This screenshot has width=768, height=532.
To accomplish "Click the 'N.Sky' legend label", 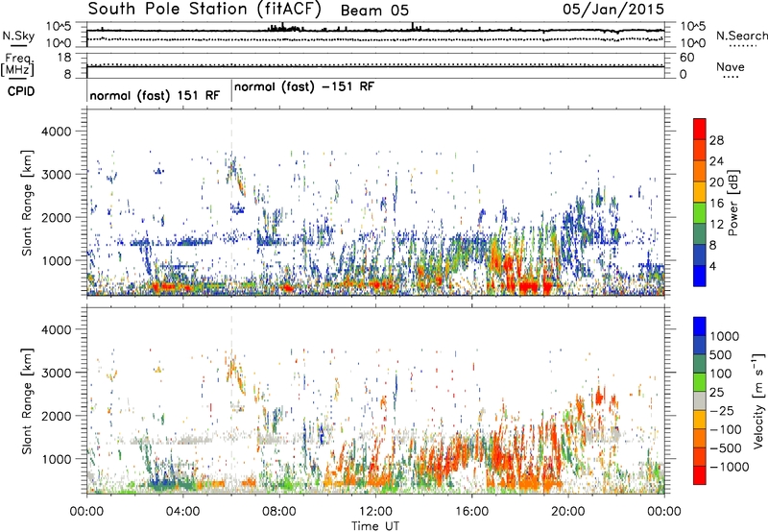I will point(18,36).
